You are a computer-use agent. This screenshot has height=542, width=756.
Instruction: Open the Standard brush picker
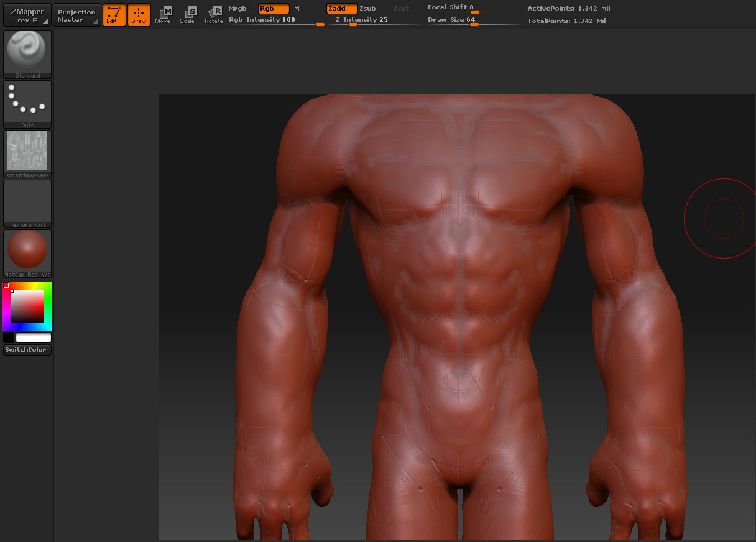point(27,55)
